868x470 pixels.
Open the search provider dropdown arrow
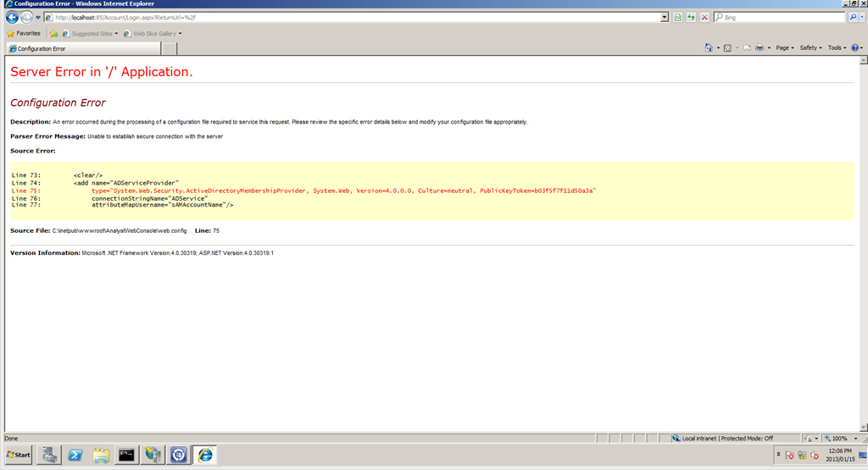[862, 17]
